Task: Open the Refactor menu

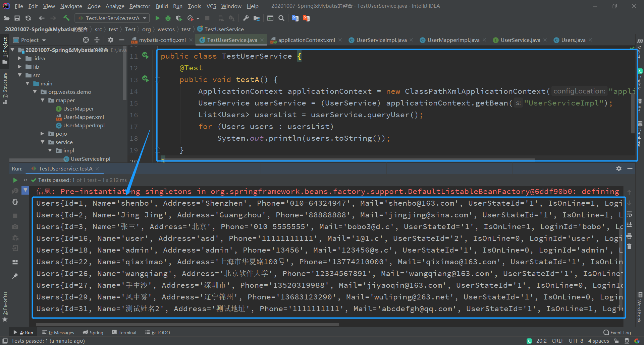Action: [140, 6]
